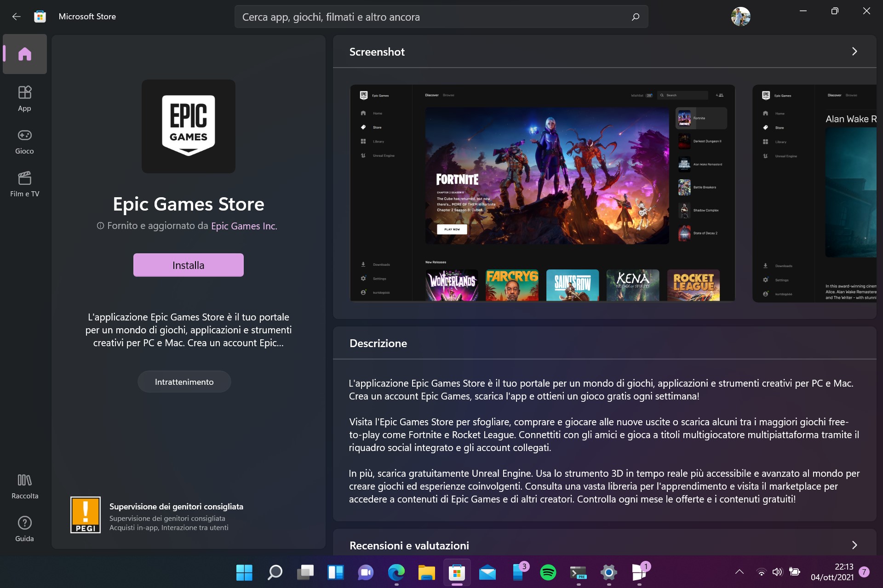Open the Windows Start menu

click(244, 572)
